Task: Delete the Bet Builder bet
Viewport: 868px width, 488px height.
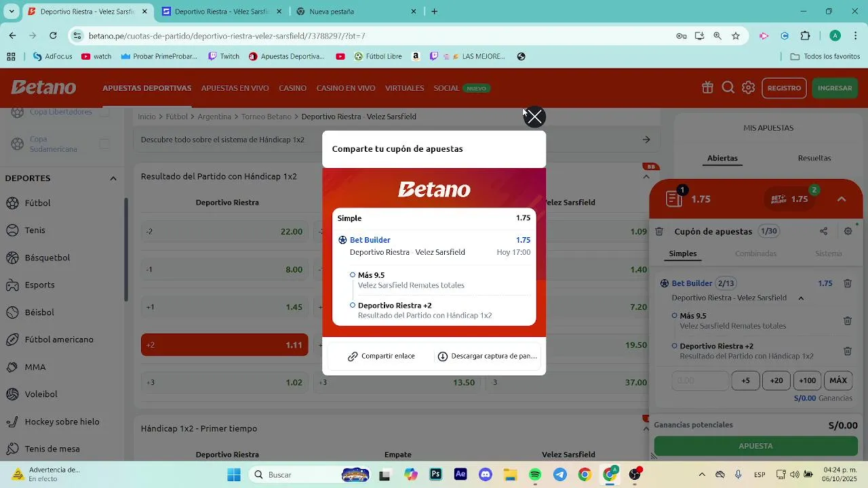Action: 848,283
